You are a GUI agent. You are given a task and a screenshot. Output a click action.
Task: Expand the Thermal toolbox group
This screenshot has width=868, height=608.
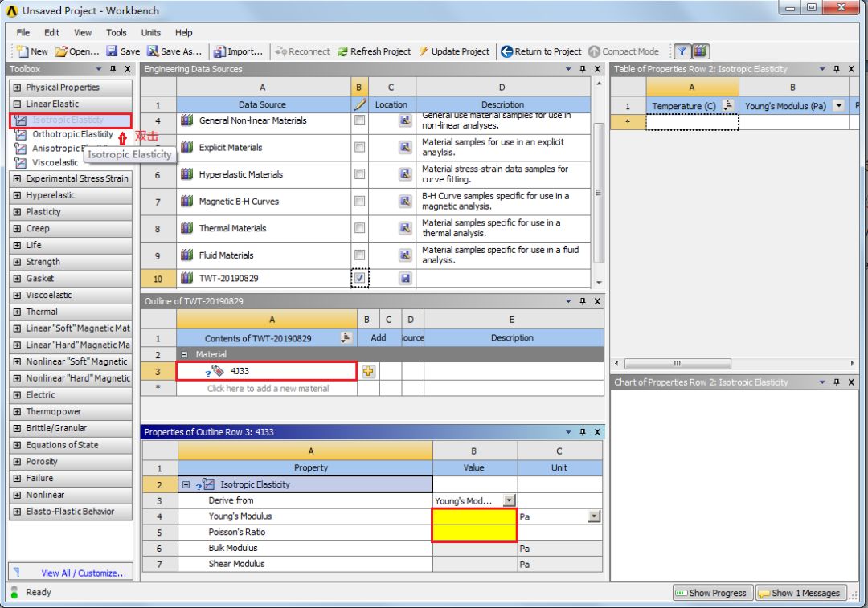pos(17,312)
